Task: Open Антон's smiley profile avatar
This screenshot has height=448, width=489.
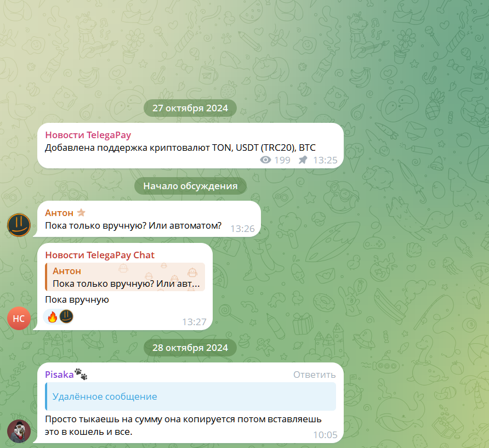Action: [19, 225]
